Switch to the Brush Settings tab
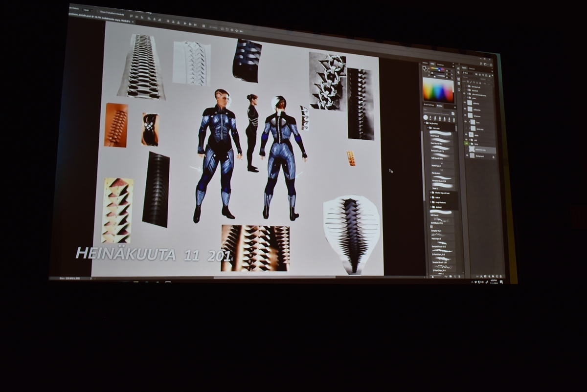 [429, 105]
